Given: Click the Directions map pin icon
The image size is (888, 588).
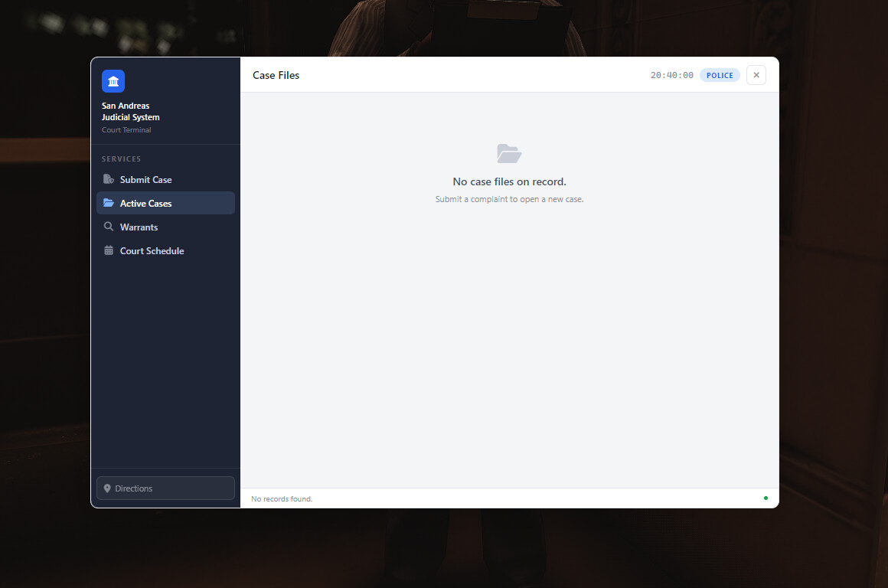Looking at the screenshot, I should point(107,488).
